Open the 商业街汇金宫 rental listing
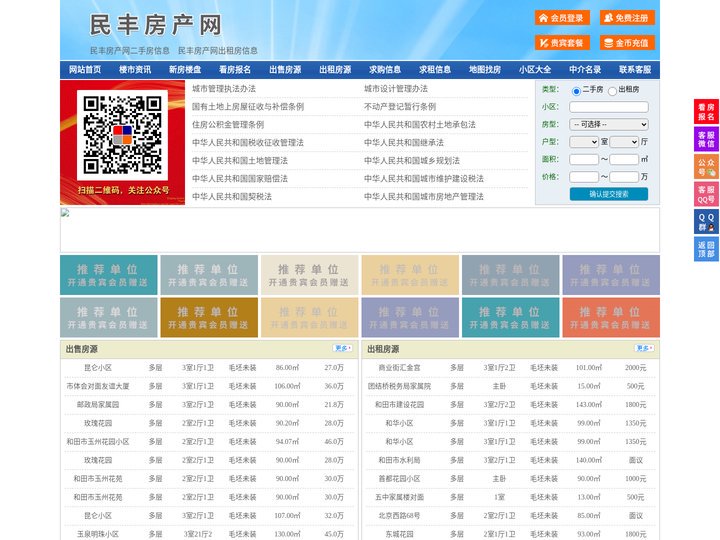This screenshot has width=720, height=540. (399, 368)
